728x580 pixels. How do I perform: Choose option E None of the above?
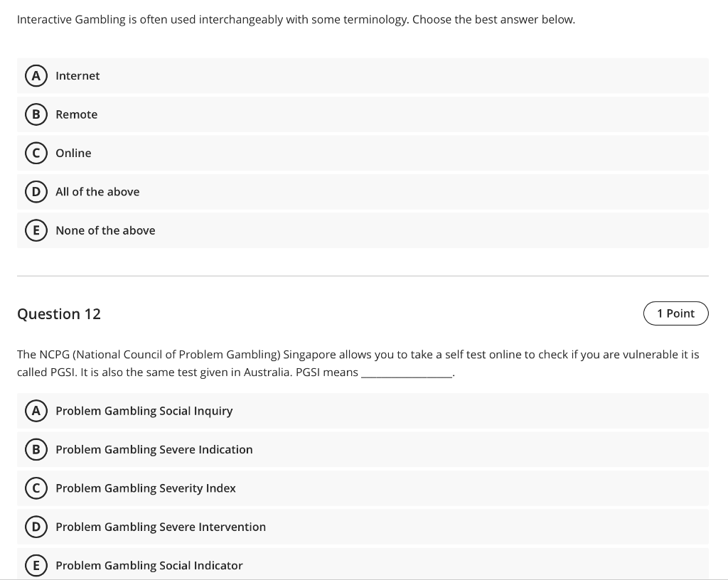point(105,230)
